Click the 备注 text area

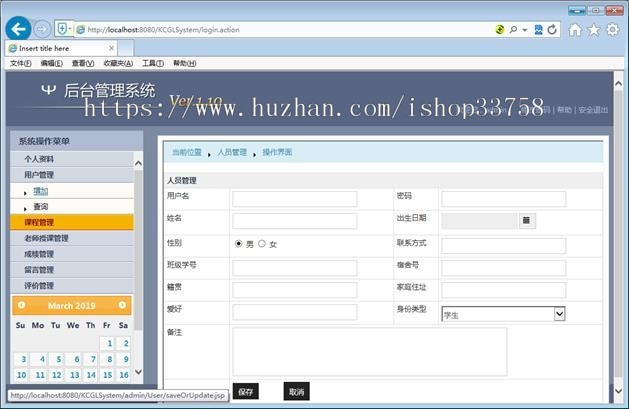pyautogui.click(x=369, y=352)
